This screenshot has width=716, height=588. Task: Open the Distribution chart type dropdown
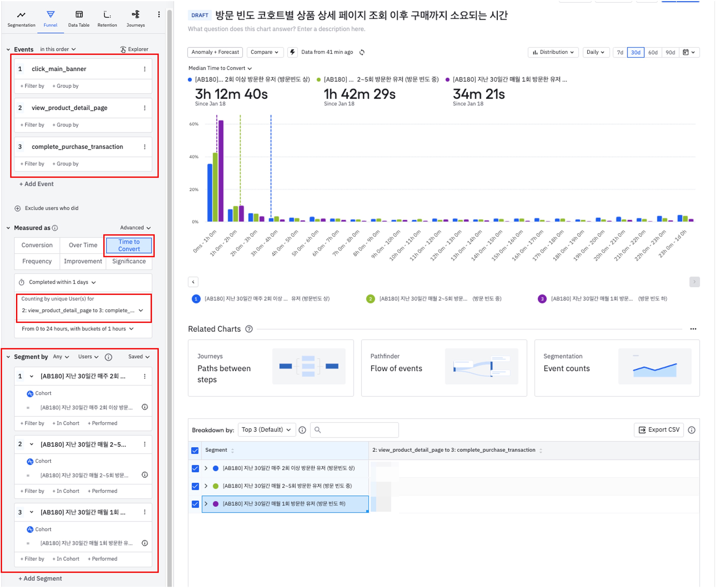click(x=553, y=52)
